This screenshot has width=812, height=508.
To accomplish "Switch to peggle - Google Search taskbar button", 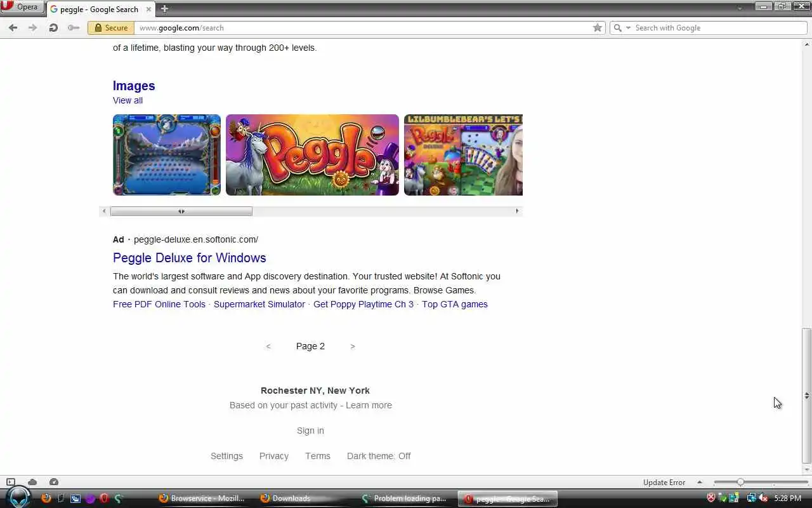I will pyautogui.click(x=507, y=498).
